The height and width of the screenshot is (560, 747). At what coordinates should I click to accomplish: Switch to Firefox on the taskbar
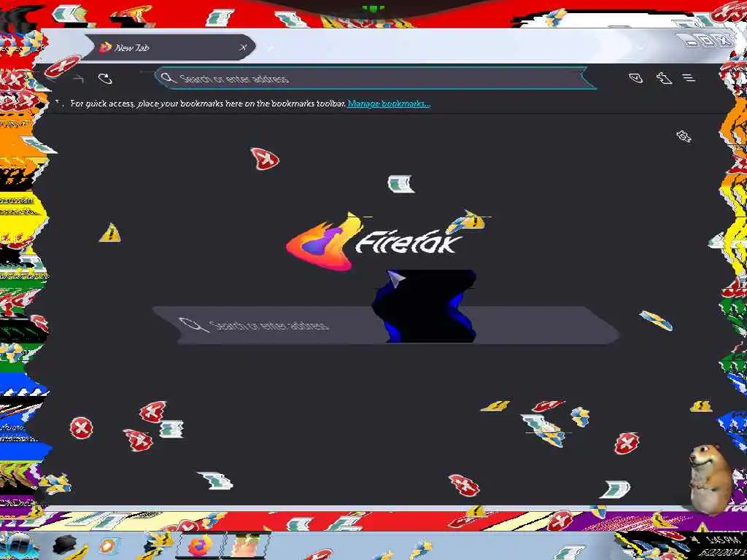(x=201, y=545)
